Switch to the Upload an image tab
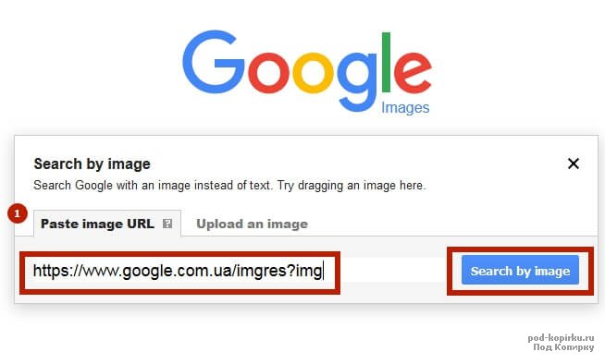The height and width of the screenshot is (364, 605). [252, 224]
